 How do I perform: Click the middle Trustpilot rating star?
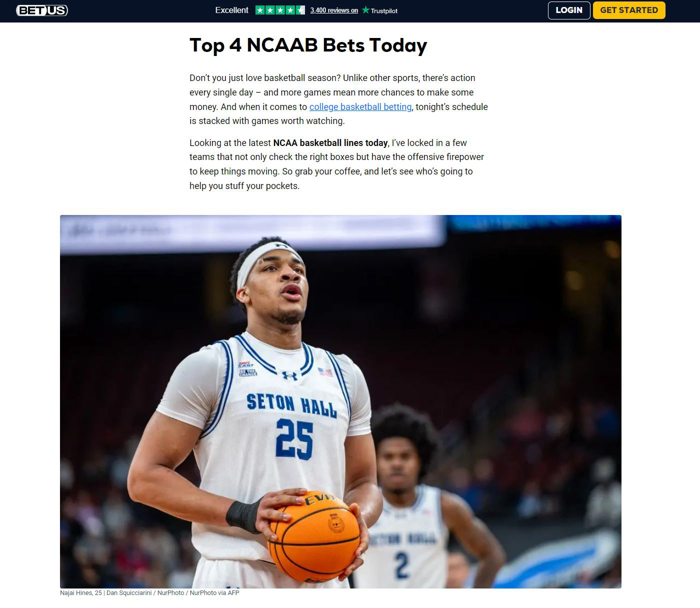(280, 10)
